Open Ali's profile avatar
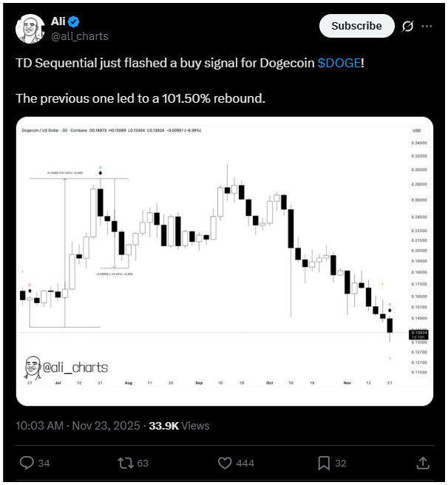 [29, 27]
